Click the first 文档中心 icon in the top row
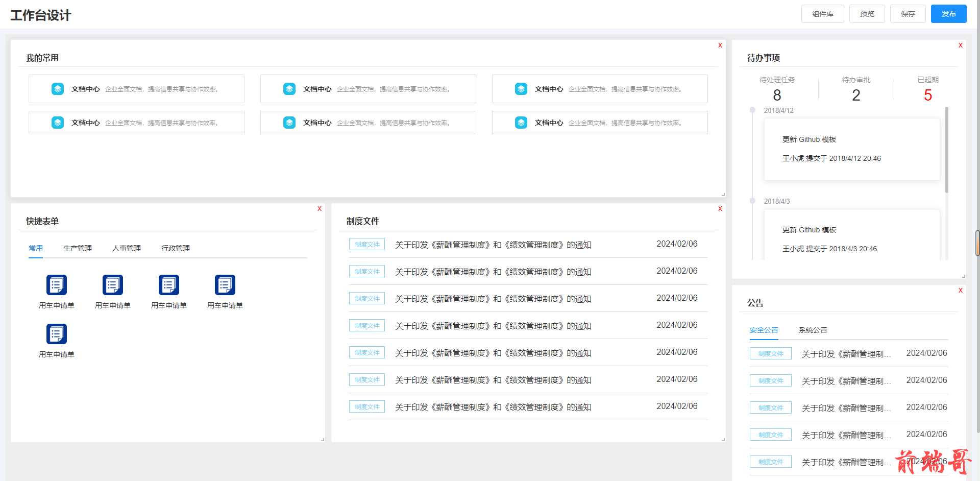Image resolution: width=980 pixels, height=481 pixels. click(58, 89)
